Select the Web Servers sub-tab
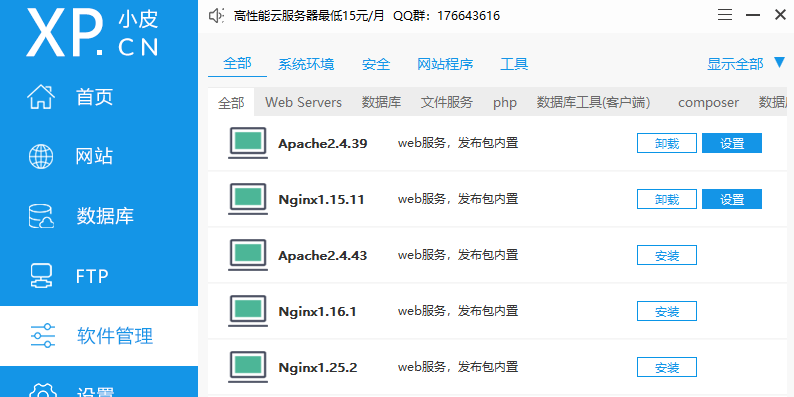 [303, 102]
